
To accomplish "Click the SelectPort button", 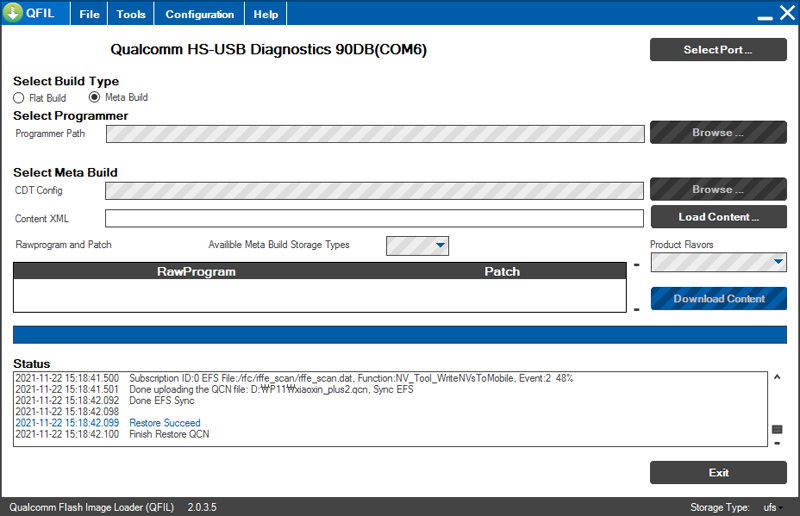I will tap(718, 50).
